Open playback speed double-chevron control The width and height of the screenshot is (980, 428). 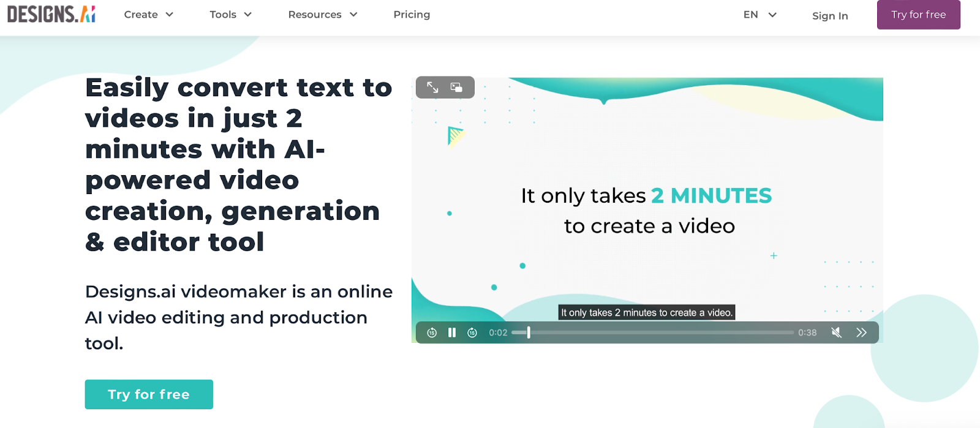(x=861, y=332)
